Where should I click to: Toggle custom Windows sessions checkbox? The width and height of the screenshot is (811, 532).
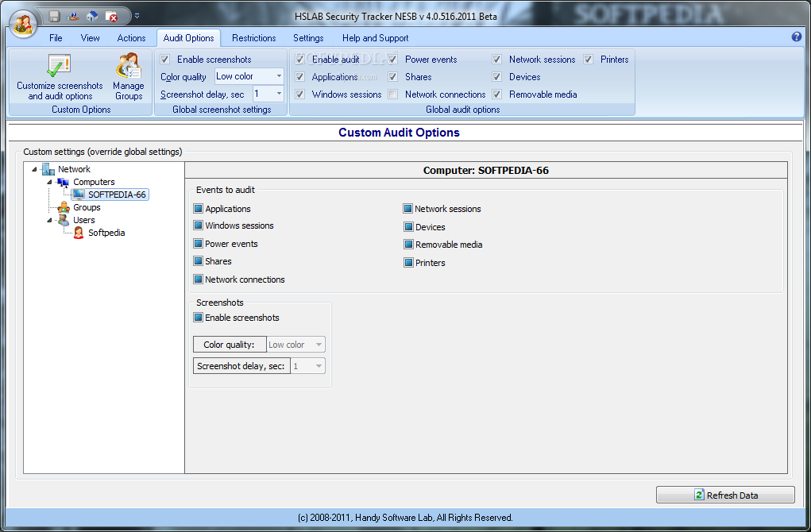coord(198,226)
